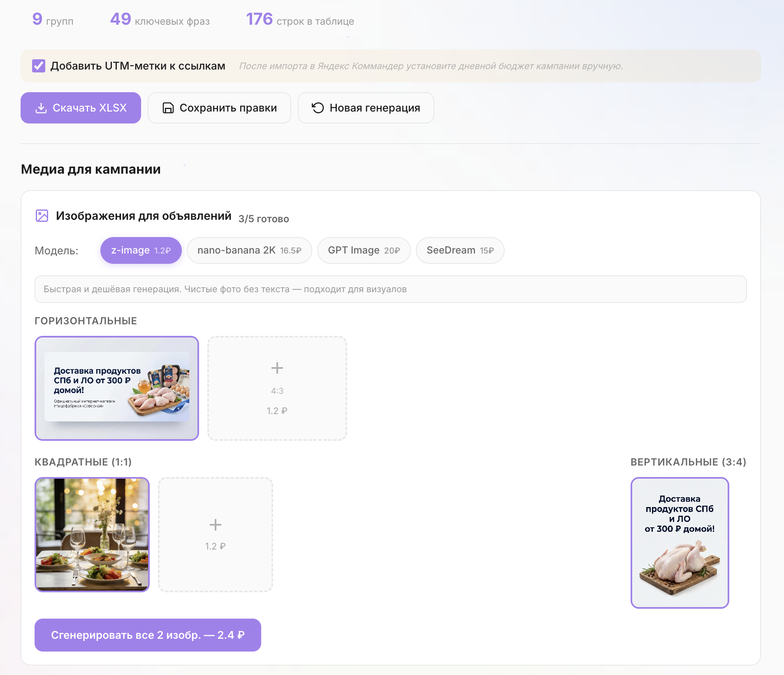
Task: Click the image icon beside Изображения для объявлений
Action: [x=42, y=216]
